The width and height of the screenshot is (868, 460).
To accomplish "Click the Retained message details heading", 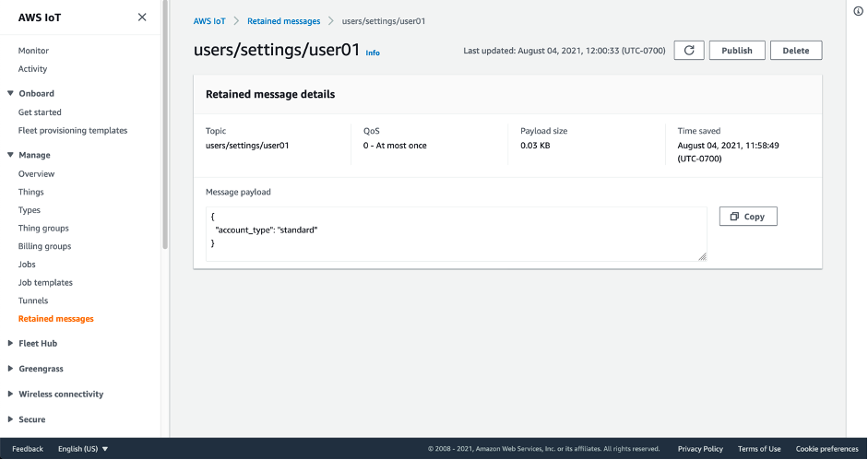I will pos(270,94).
